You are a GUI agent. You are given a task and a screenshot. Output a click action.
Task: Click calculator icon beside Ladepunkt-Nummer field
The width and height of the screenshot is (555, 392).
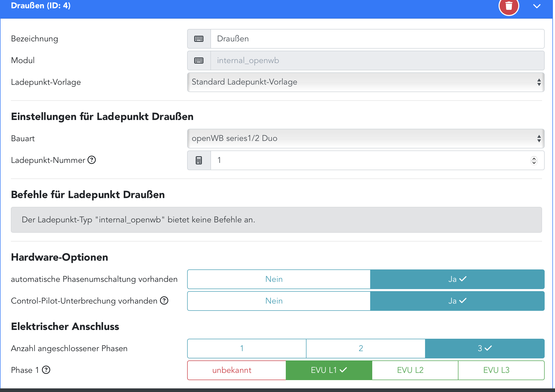[x=199, y=160]
